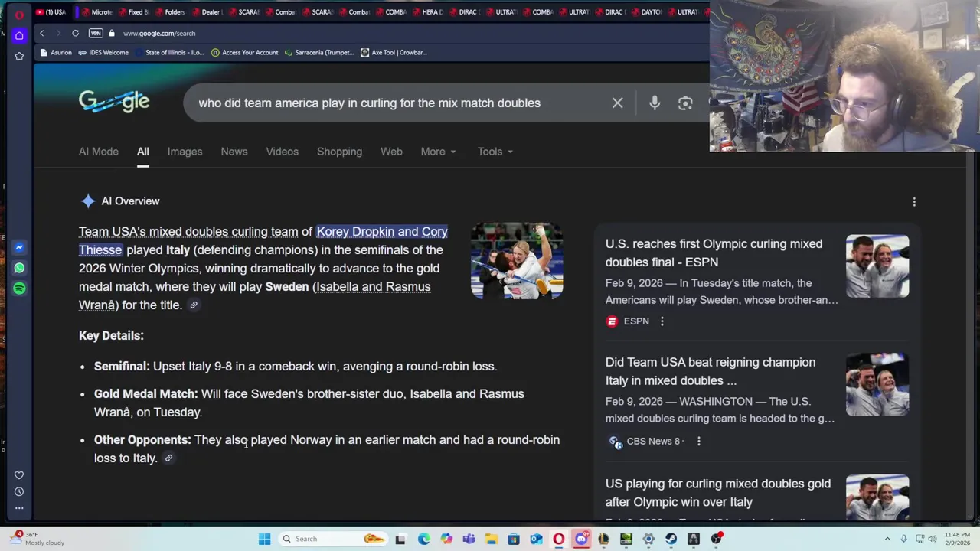The width and height of the screenshot is (980, 551).
Task: Expand the More search filters dropdown
Action: pos(438,152)
